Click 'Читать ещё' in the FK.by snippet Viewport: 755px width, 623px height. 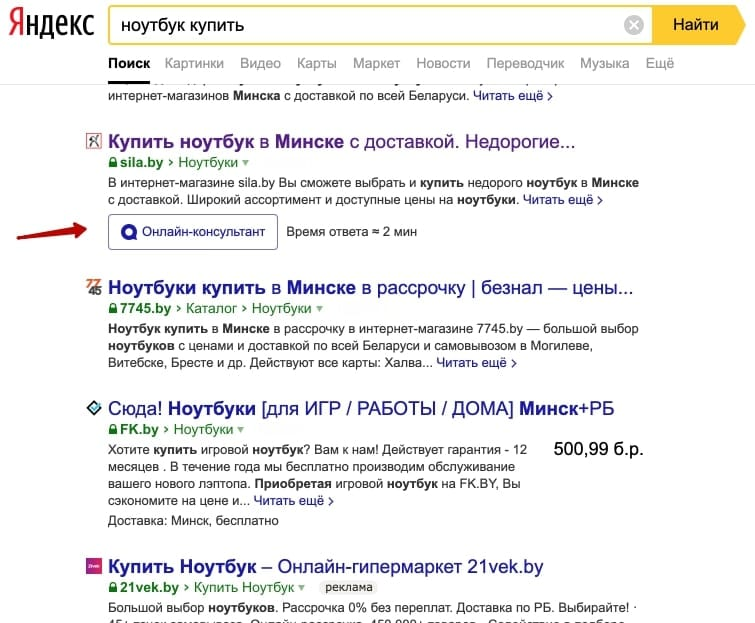293,501
